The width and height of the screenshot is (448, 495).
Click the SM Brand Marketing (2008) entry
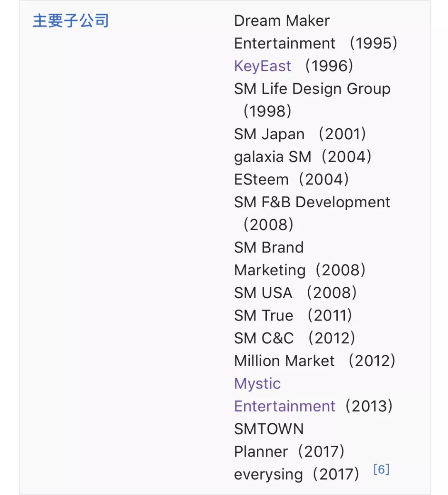coord(300,259)
